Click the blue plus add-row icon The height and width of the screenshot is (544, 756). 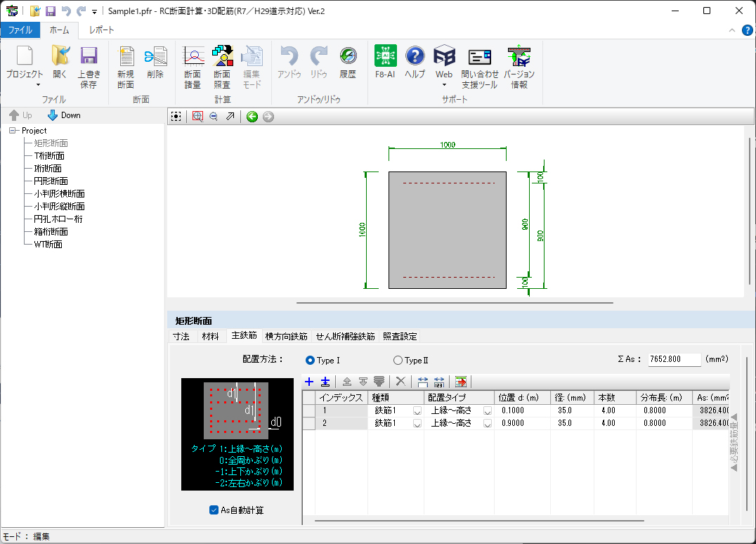click(309, 382)
